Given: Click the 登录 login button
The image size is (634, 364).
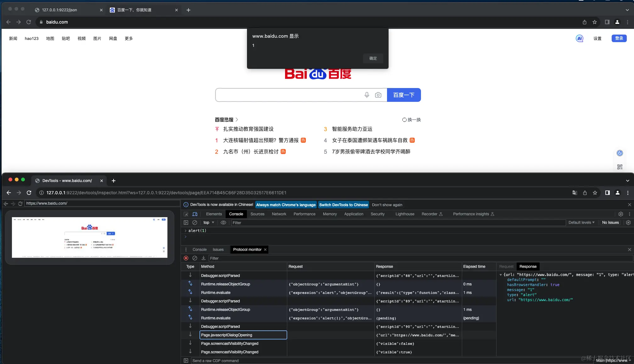Looking at the screenshot, I should [619, 38].
